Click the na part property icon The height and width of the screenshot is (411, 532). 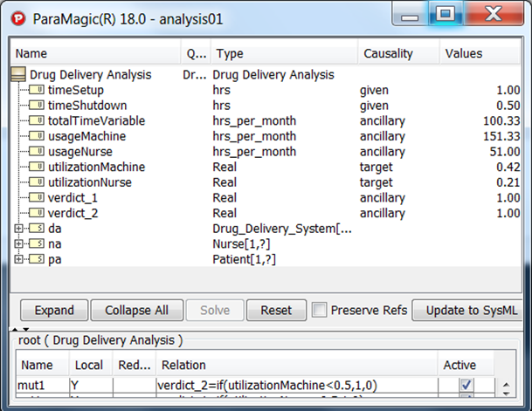tap(37, 243)
